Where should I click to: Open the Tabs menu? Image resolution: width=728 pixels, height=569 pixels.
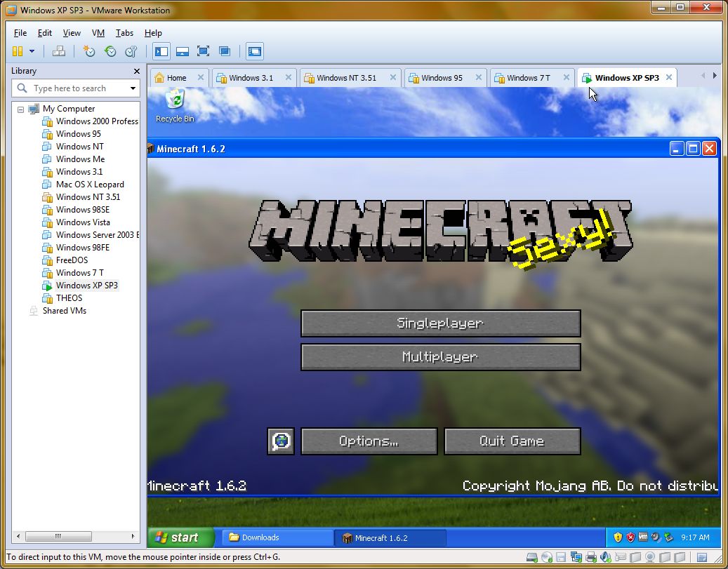(124, 33)
